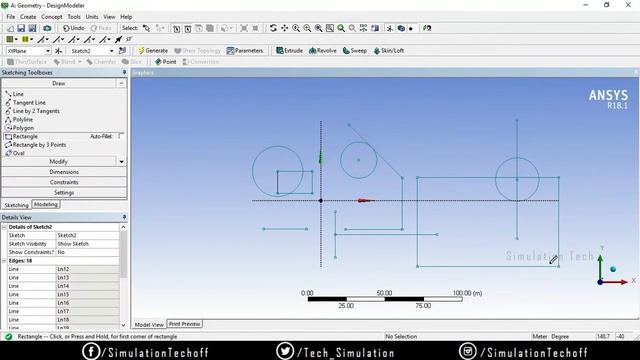640x360 pixels.
Task: Choose Line by 2 Tangents tool
Action: (x=32, y=111)
